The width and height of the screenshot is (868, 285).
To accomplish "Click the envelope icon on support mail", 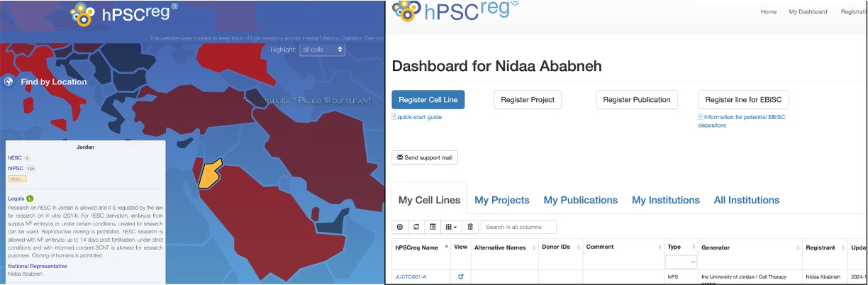I will click(x=400, y=157).
